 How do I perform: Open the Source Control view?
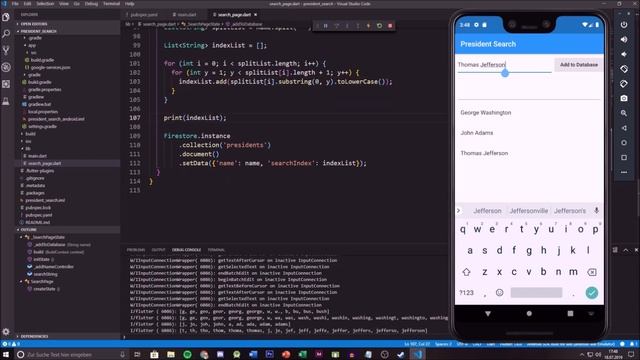(6, 51)
